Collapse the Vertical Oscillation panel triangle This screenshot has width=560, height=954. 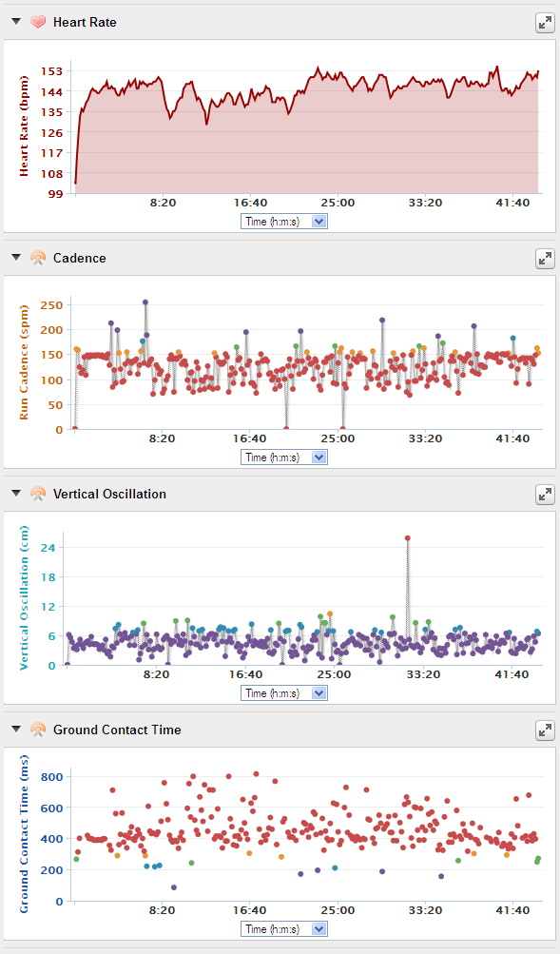pos(16,493)
